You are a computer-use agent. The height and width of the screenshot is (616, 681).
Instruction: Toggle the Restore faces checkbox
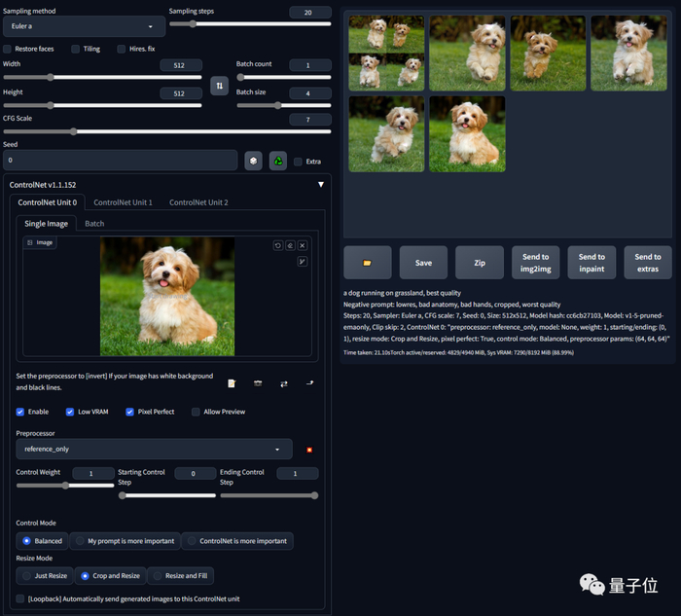tap(8, 49)
